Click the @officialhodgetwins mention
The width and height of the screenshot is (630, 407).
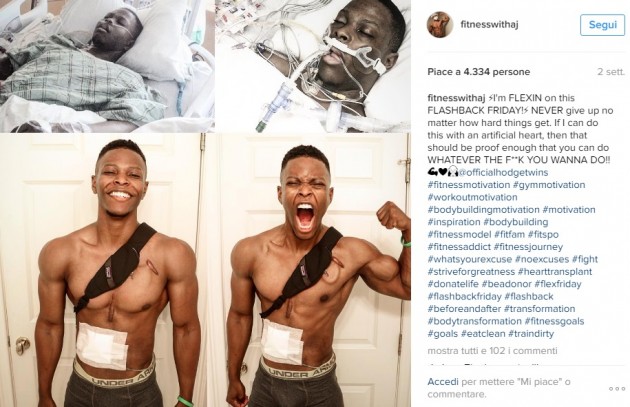click(503, 172)
